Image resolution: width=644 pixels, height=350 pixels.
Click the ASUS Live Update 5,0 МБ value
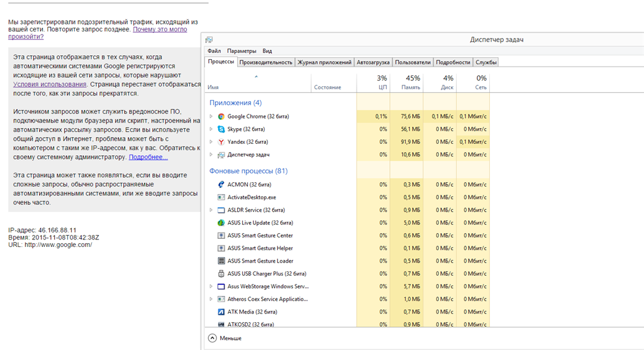tap(412, 223)
